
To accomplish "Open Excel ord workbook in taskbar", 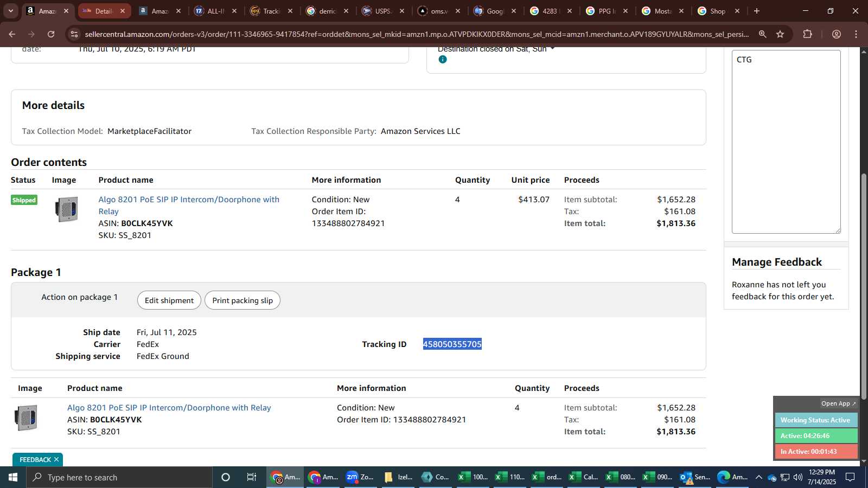I will coord(547,477).
